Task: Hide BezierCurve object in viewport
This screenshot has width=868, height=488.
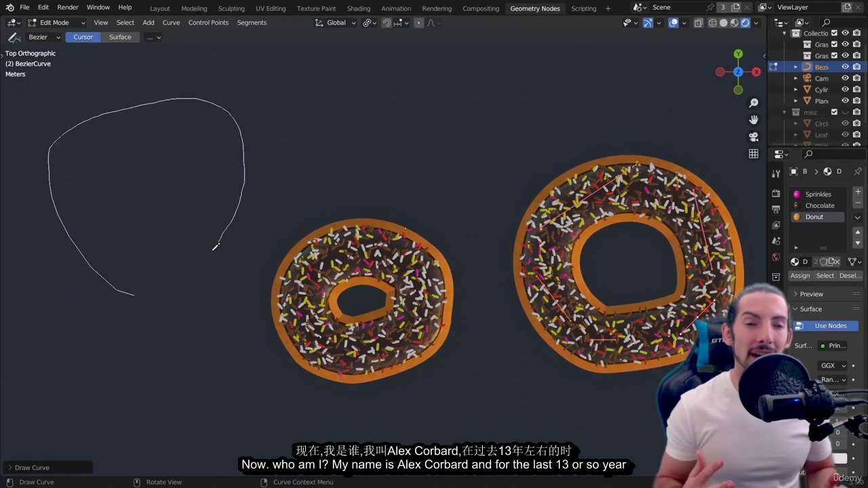Action: click(x=845, y=67)
